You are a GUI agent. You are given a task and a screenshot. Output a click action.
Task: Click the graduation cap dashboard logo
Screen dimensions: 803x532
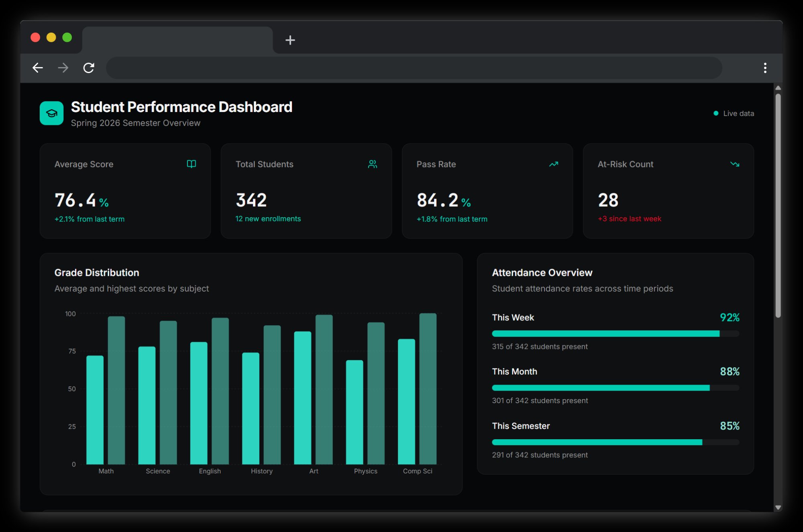coord(51,114)
